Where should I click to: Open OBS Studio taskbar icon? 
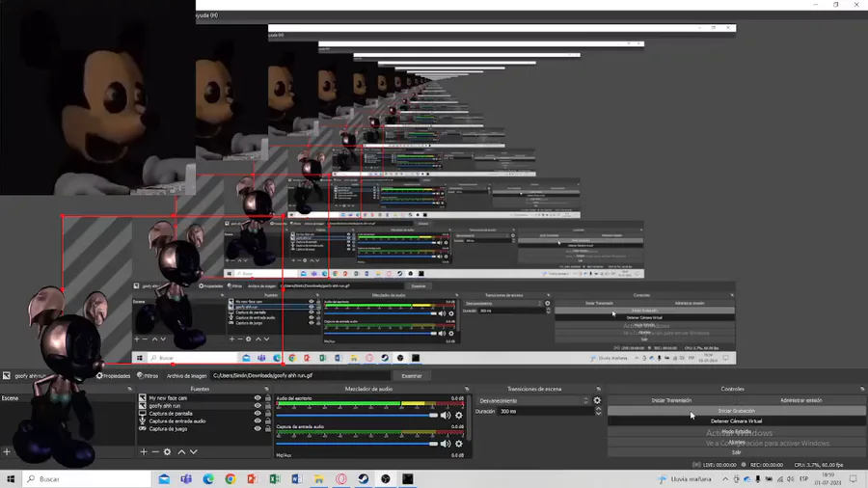coord(385,479)
